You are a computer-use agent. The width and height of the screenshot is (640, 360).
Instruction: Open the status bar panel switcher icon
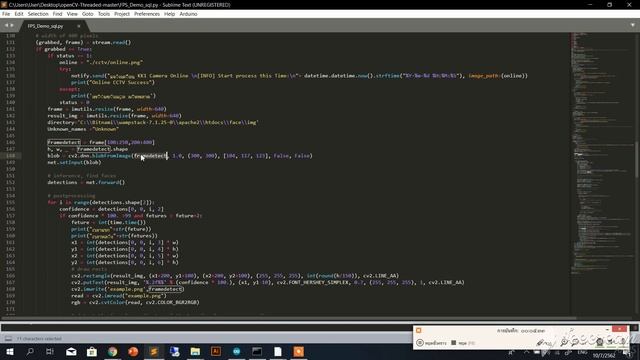pos(8,338)
